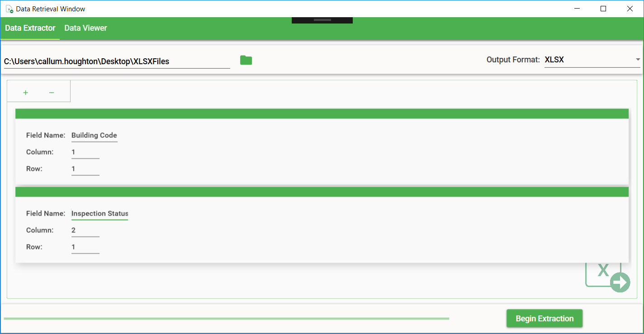644x334 pixels.
Task: Open the folder browse icon
Action: tap(246, 60)
